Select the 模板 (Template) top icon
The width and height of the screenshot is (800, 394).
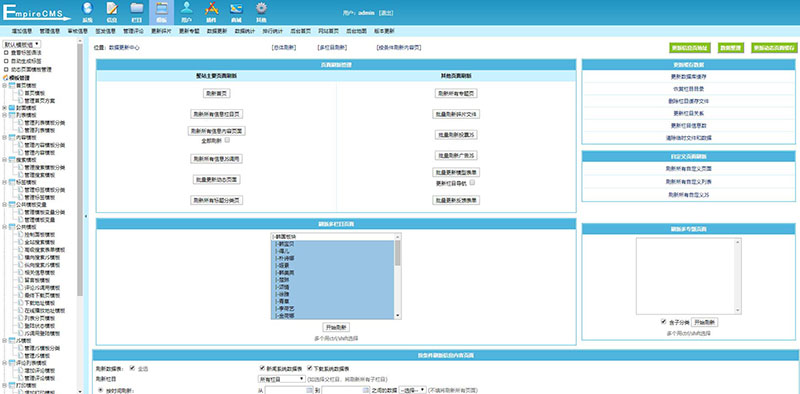161,12
